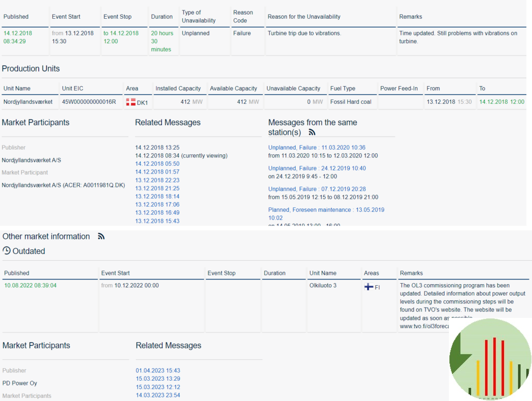Viewport: 532px width, 401px height.
Task: Open related message 14.03.2023 23:54
Action: 158,395
